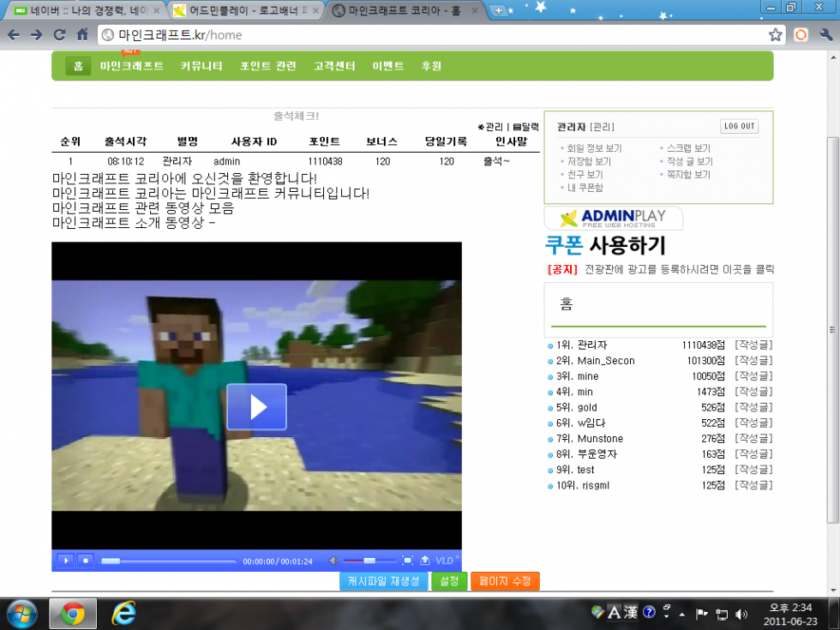Toggle the 漢 Hanja conversion IME button
This screenshot has width=840, height=630.
click(x=631, y=612)
